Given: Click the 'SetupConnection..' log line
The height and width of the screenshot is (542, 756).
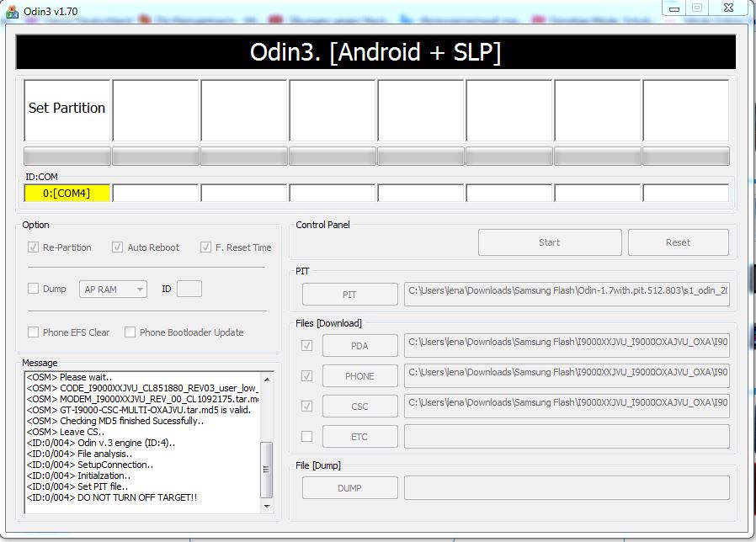Looking at the screenshot, I should tap(90, 465).
